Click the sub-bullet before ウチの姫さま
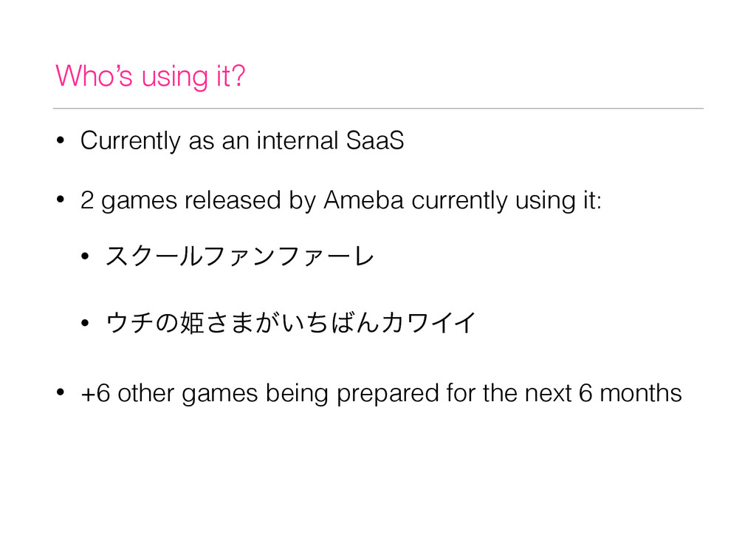Screen dimensions: 756x535 [x=86, y=323]
